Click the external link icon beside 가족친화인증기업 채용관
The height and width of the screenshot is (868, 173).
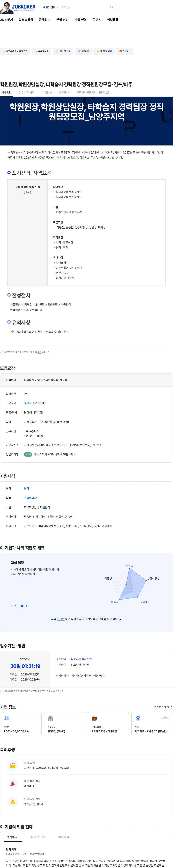(x=107, y=92)
